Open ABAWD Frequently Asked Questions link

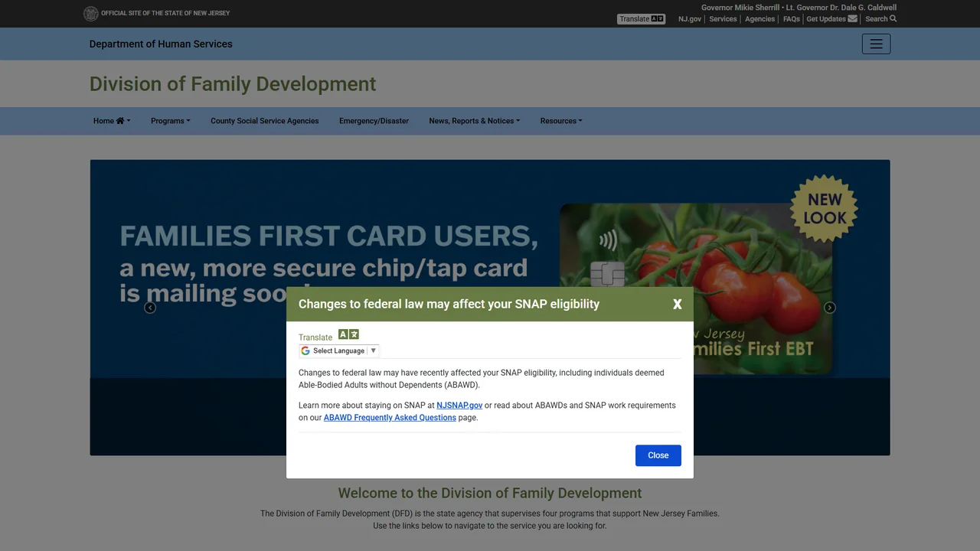click(x=390, y=418)
